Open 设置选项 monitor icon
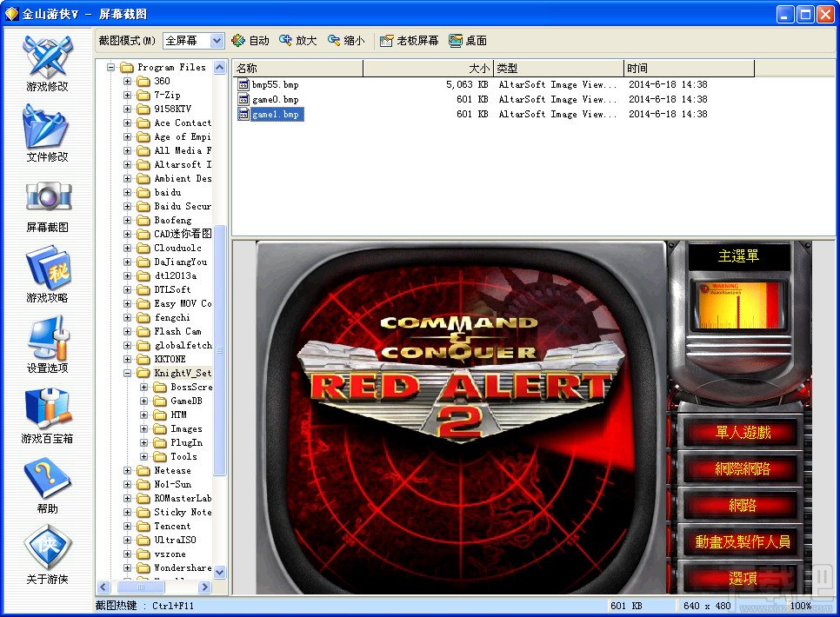840x617 pixels. pos(47,340)
